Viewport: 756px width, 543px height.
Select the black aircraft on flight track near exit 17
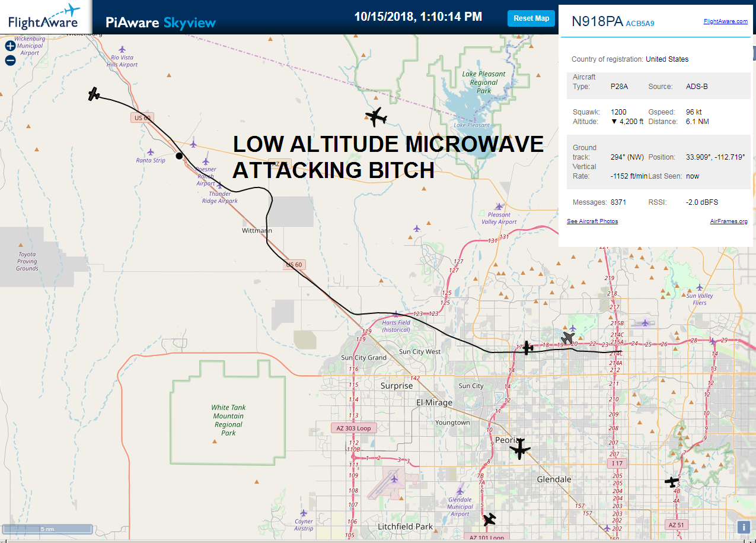527,348
